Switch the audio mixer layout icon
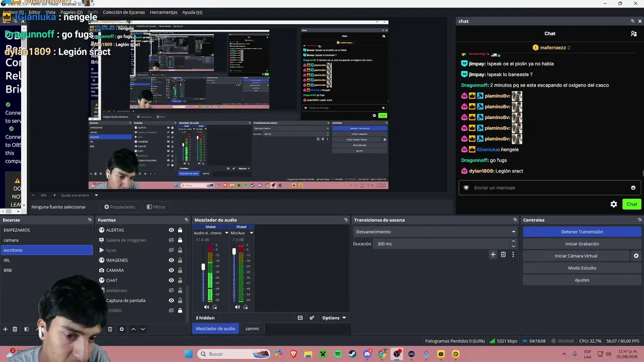 tap(300, 318)
